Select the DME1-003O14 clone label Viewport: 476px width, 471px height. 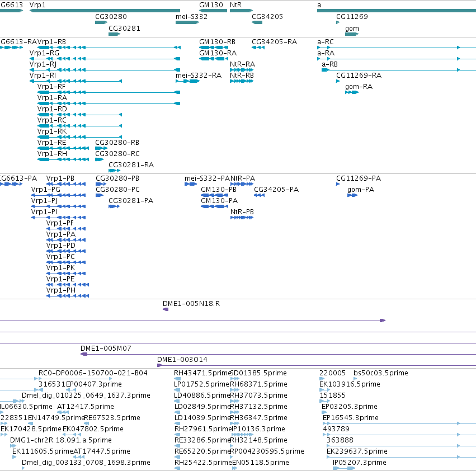pos(182,360)
